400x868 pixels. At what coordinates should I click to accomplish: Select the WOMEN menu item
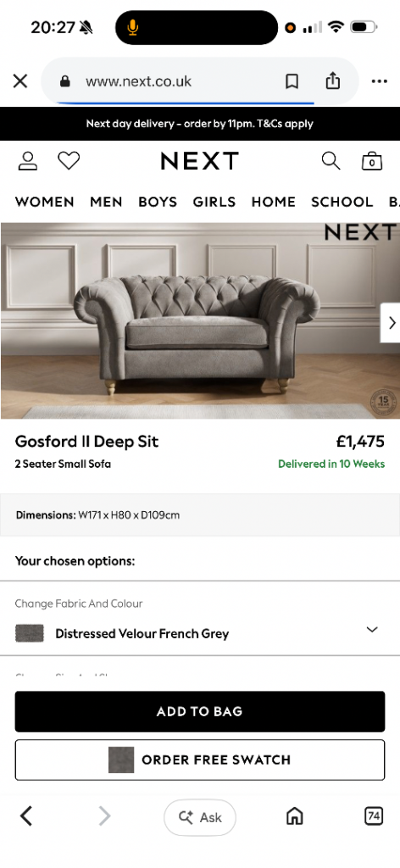44,202
